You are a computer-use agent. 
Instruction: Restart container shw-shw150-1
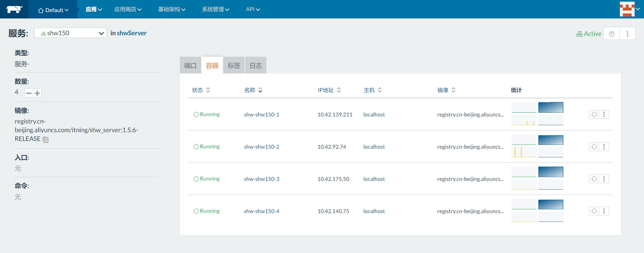tap(594, 114)
